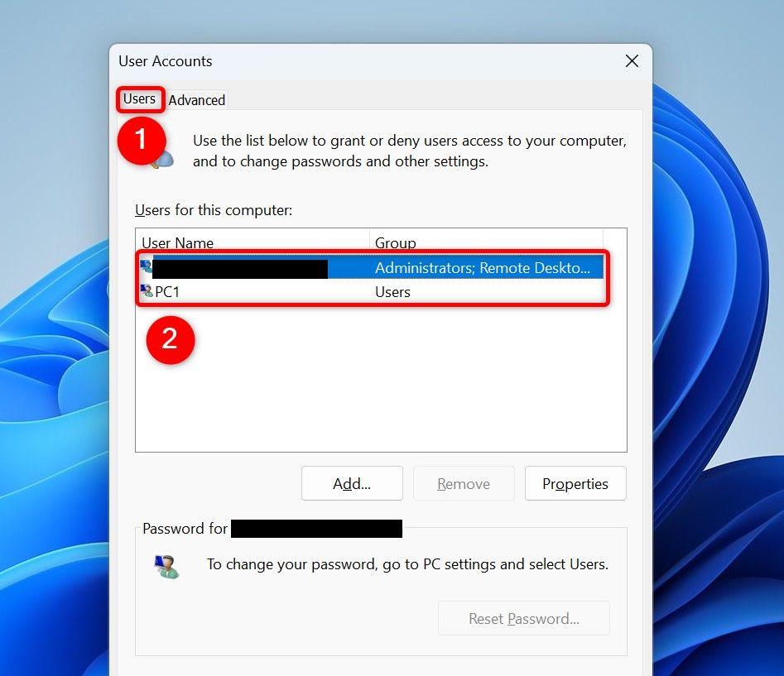
Task: Click the Reset Password button
Action: [523, 618]
